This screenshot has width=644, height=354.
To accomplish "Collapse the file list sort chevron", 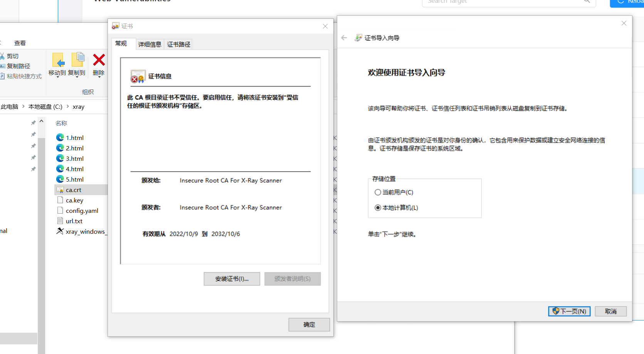I will point(42,121).
